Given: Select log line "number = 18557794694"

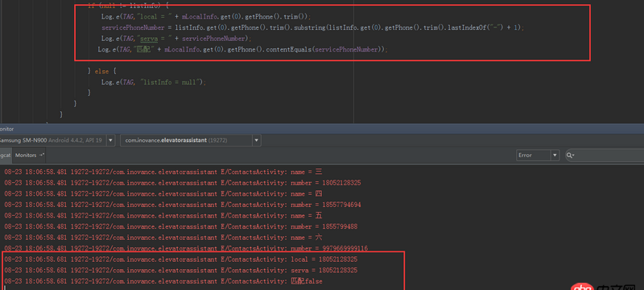Looking at the screenshot, I should coord(183,205).
